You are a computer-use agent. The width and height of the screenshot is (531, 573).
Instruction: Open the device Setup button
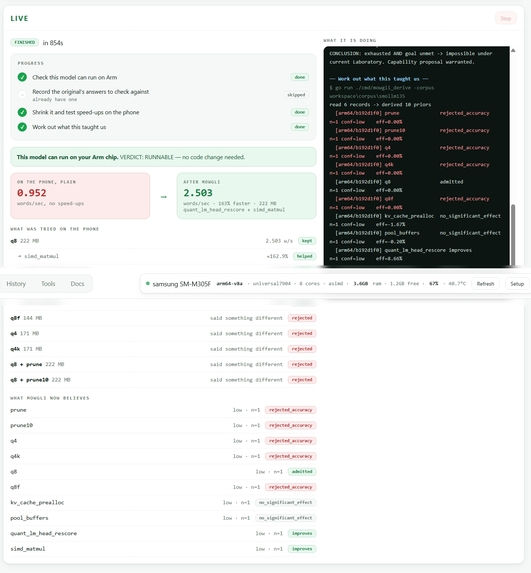[x=517, y=284]
